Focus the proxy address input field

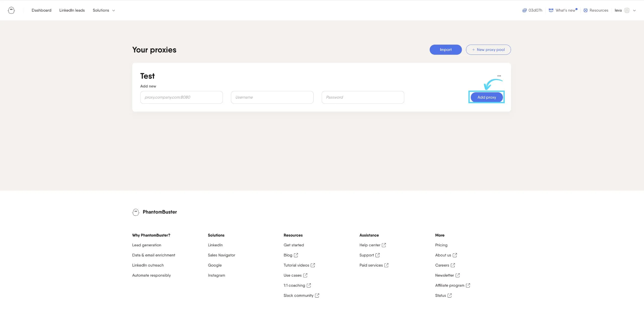[182, 97]
